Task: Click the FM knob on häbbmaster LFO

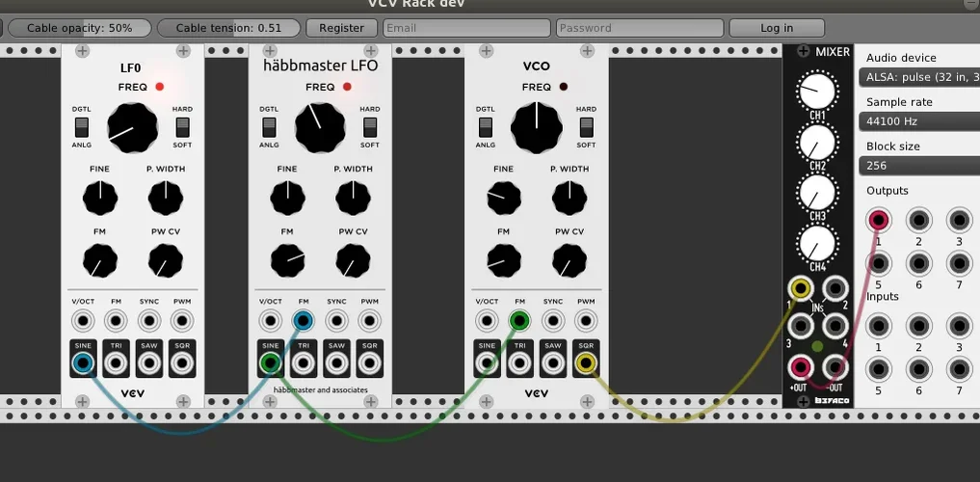Action: click(x=287, y=260)
